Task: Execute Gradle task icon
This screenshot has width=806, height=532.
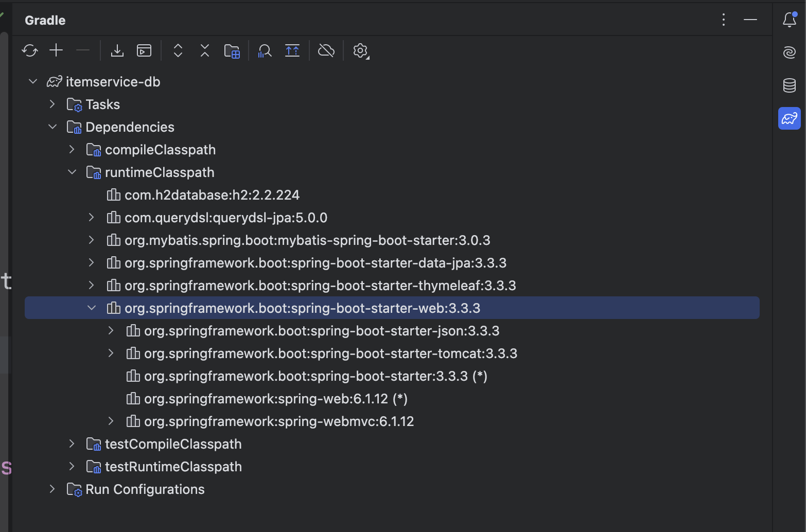Action: [144, 50]
